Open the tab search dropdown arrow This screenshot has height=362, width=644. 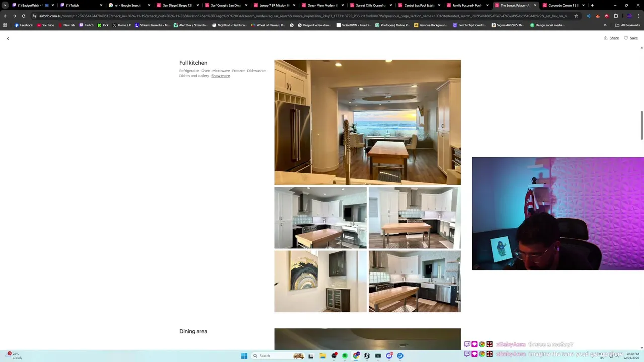(x=5, y=5)
